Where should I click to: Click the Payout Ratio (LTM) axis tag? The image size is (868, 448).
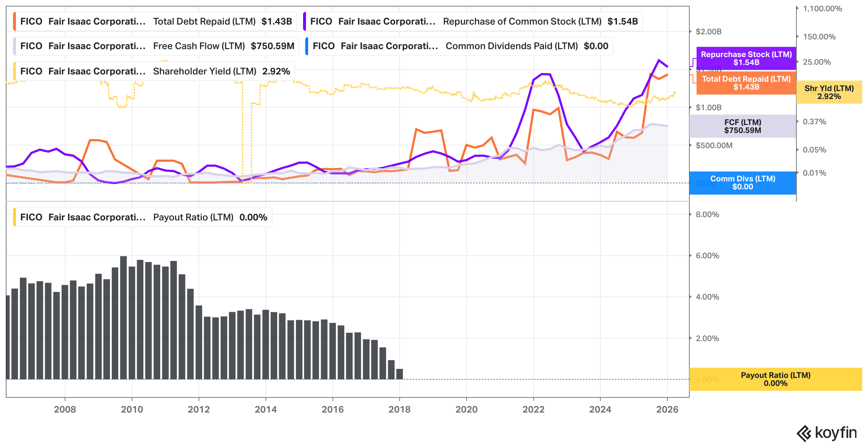tap(775, 379)
